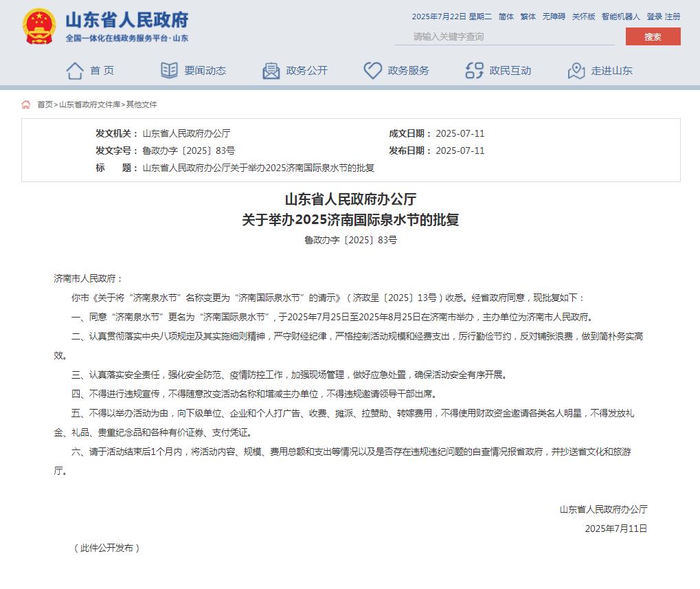The width and height of the screenshot is (700, 589).
Task: Click the envelope icon beside 政务公开
Action: pos(271,70)
